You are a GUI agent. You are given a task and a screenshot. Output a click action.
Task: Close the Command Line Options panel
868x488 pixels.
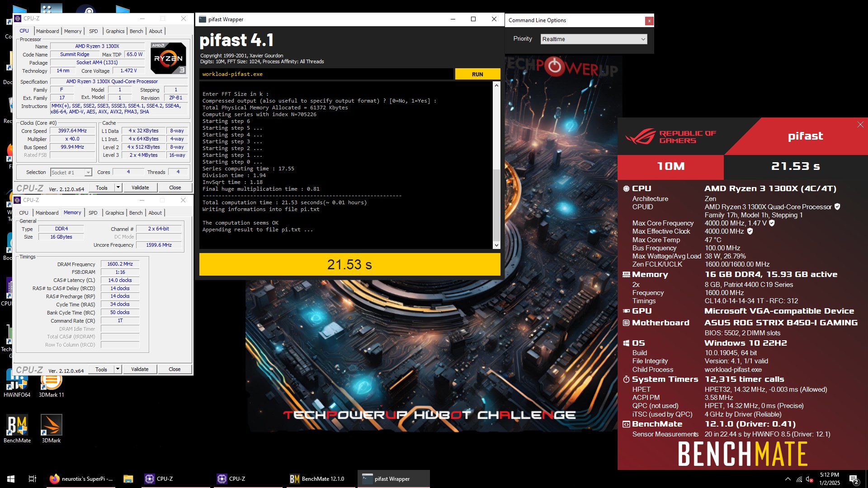(x=649, y=21)
